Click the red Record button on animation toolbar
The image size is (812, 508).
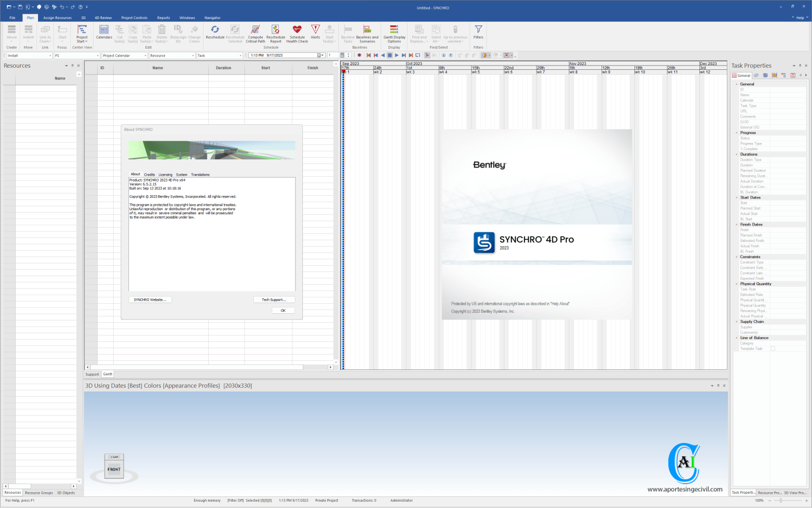click(x=360, y=55)
